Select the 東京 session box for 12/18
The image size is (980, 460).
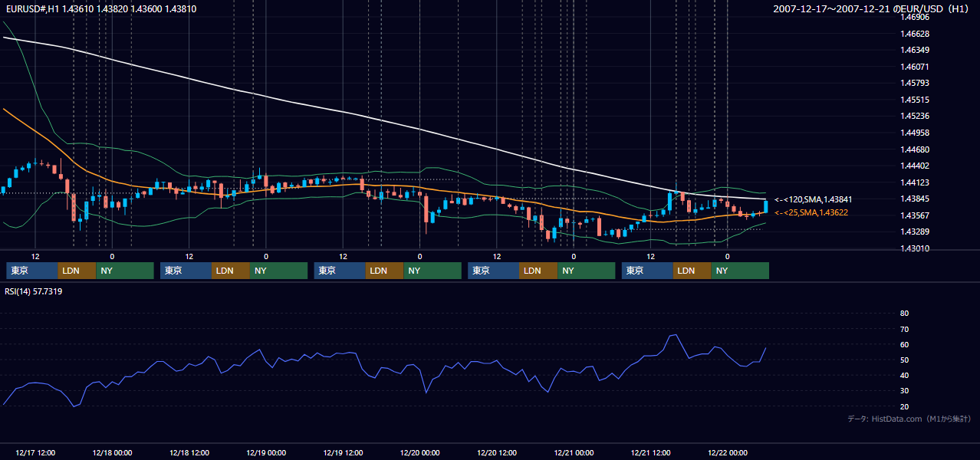tap(186, 271)
